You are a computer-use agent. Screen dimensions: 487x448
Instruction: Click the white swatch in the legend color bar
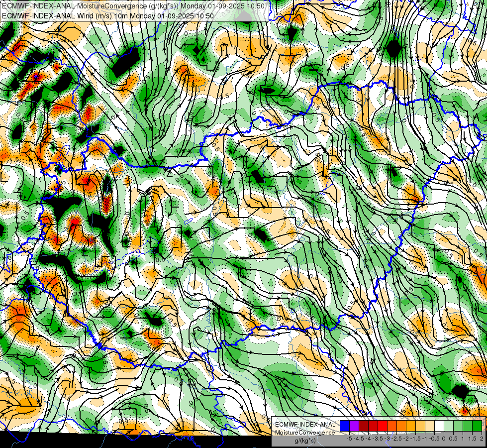click(439, 426)
